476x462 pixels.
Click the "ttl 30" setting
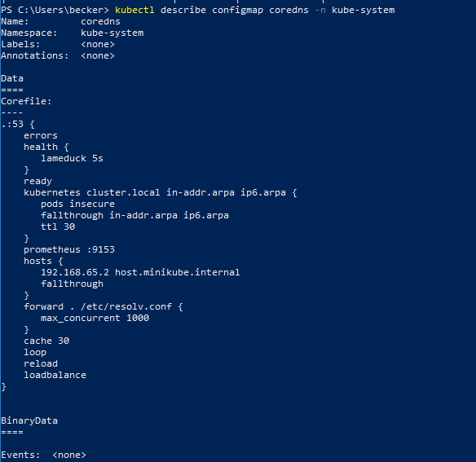pos(58,227)
